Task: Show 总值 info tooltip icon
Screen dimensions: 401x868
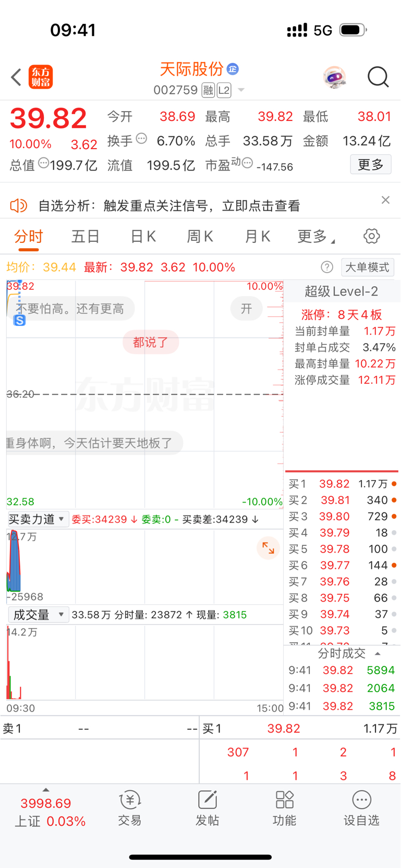Action: coord(44,163)
